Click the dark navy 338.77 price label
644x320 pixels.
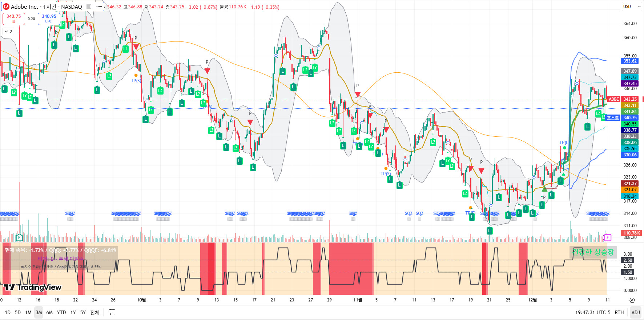[x=630, y=130]
